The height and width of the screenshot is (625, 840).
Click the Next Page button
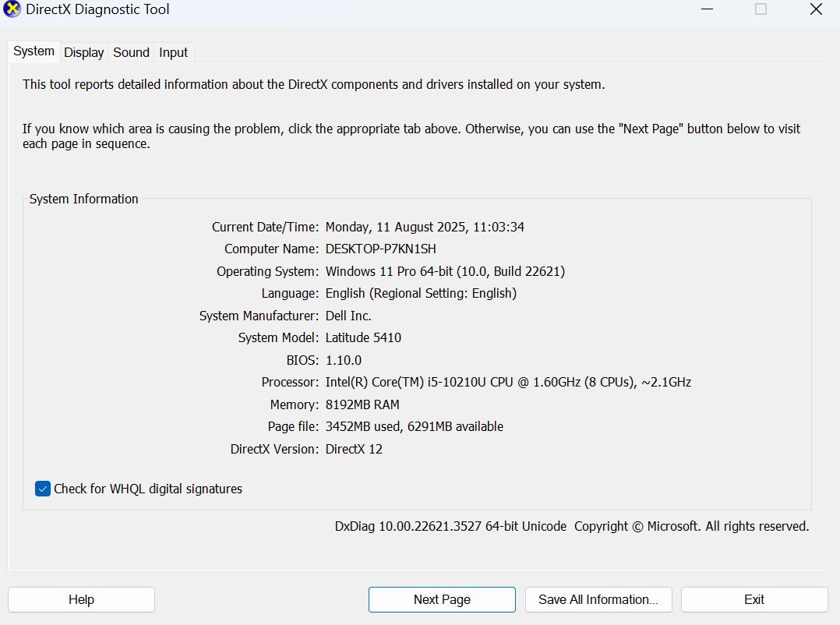coord(442,599)
